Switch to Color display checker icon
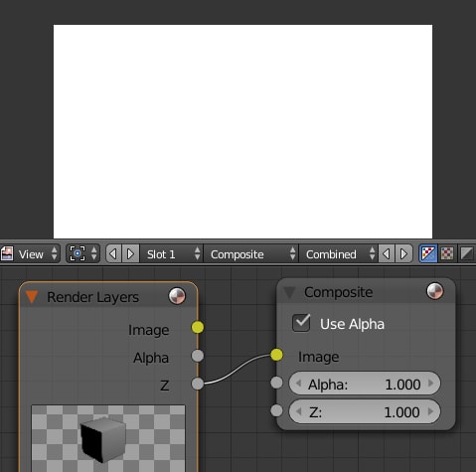Viewport: 476px width, 472px height. tap(447, 254)
